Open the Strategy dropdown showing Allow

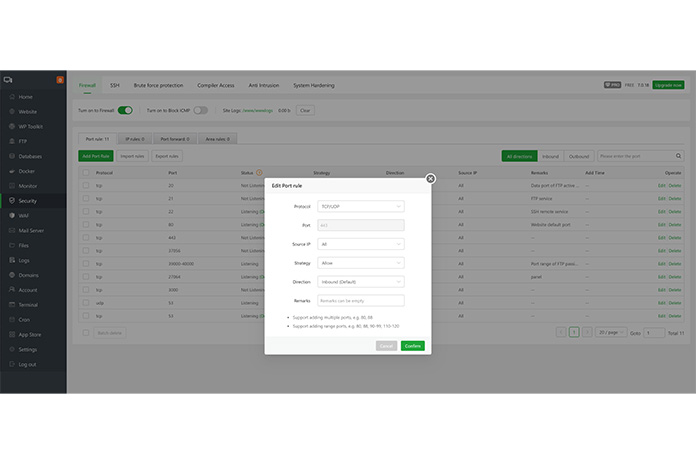360,263
